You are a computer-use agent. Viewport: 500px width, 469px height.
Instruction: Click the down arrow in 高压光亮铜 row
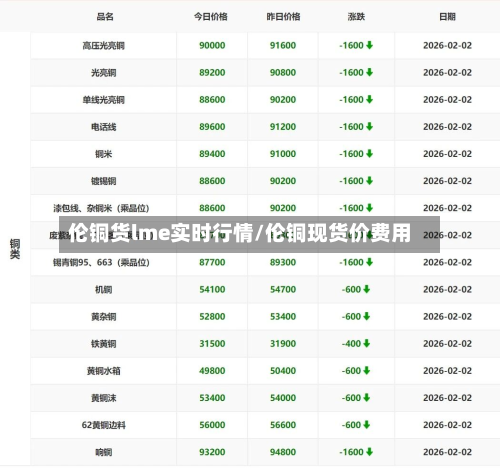point(369,45)
